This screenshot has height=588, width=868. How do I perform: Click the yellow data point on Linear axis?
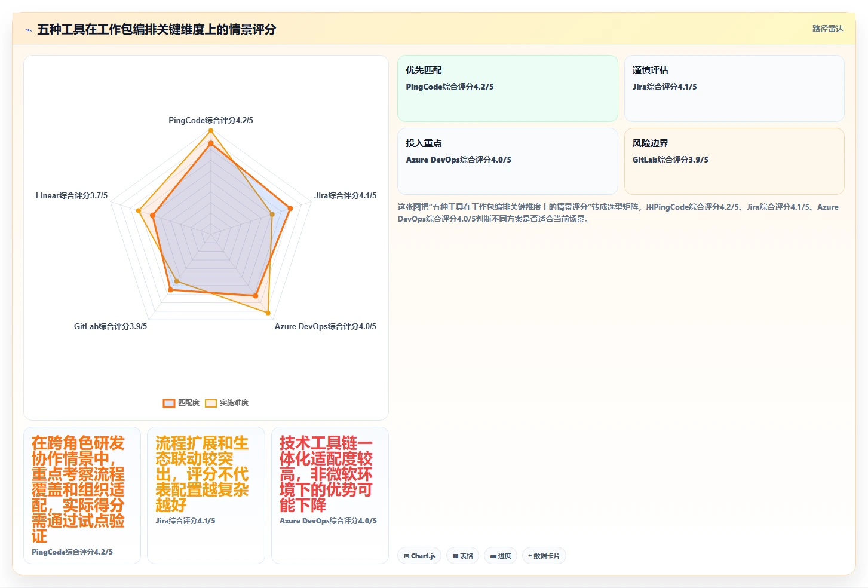coord(138,210)
